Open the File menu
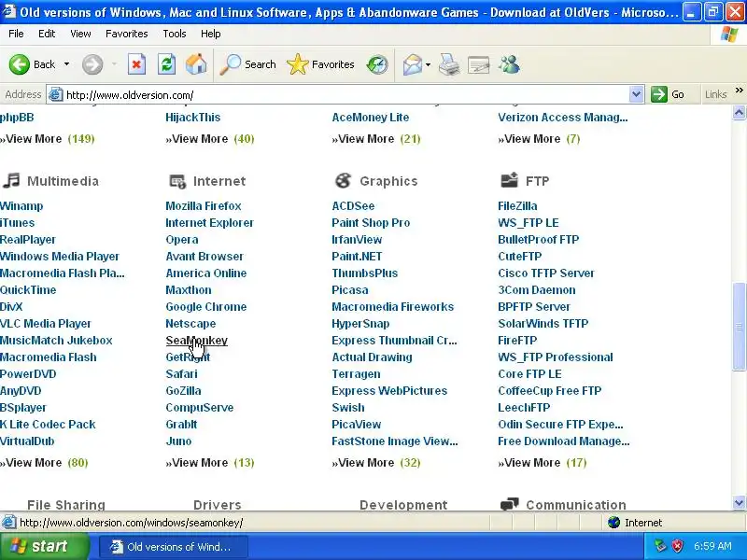The width and height of the screenshot is (747, 560). coord(16,34)
